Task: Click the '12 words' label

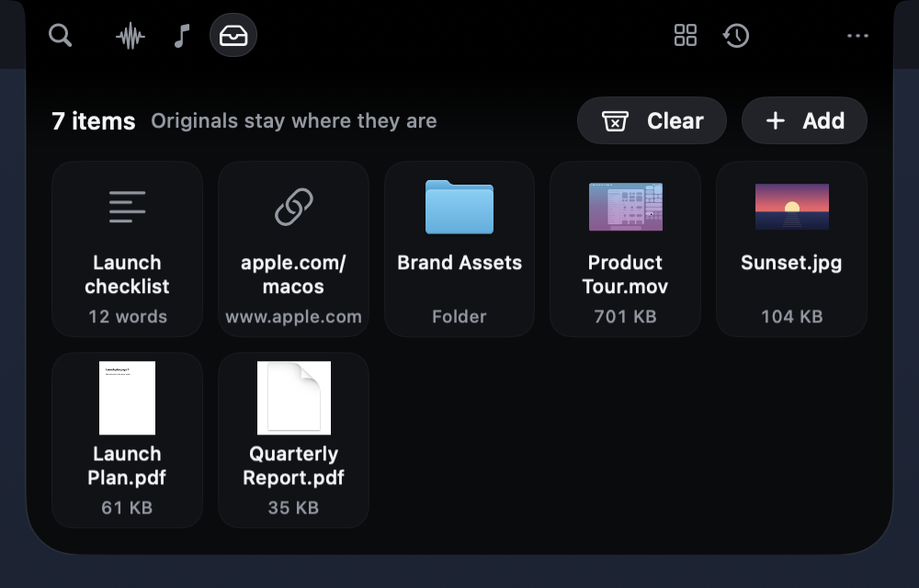Action: (x=127, y=317)
